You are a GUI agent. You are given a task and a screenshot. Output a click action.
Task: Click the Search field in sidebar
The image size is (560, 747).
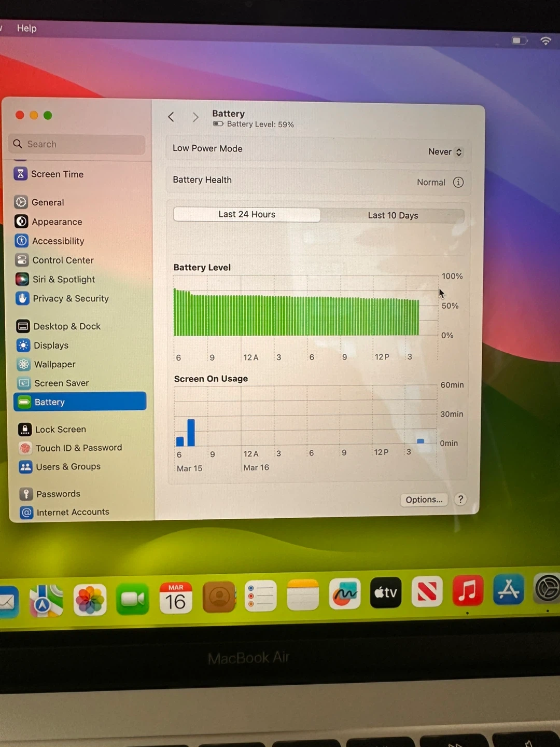78,144
